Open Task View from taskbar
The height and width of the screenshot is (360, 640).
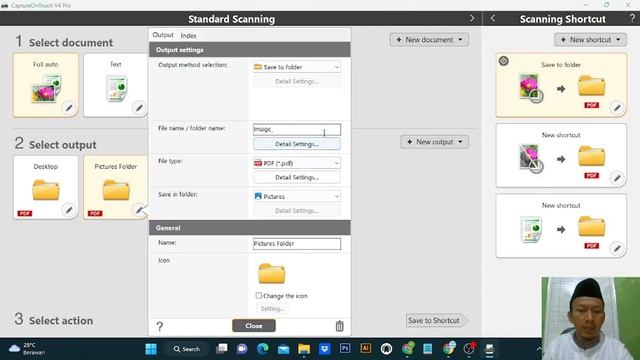(222, 349)
